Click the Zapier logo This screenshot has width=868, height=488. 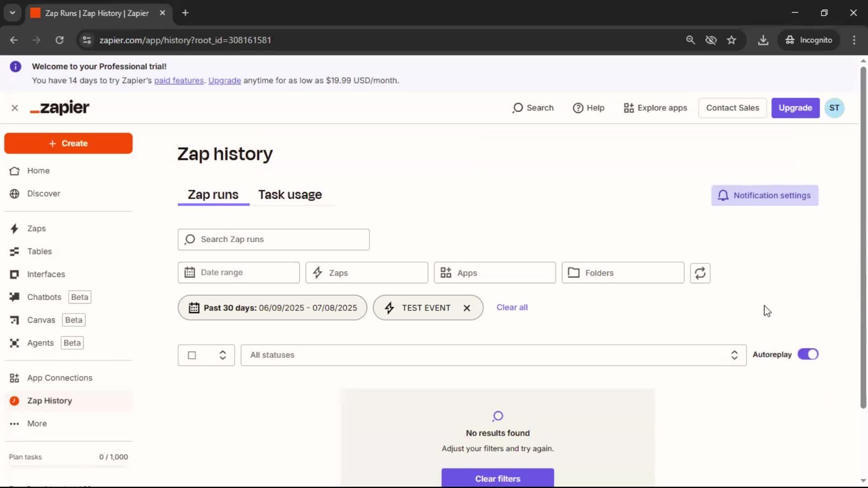click(x=60, y=108)
